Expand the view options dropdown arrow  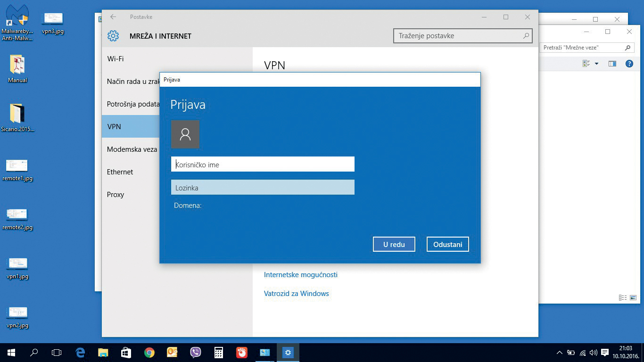click(596, 64)
